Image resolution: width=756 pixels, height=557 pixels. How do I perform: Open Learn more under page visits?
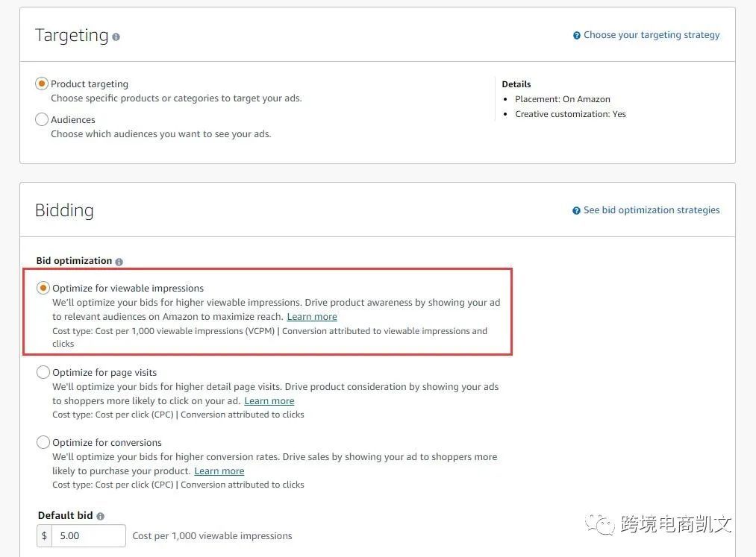[x=269, y=401]
